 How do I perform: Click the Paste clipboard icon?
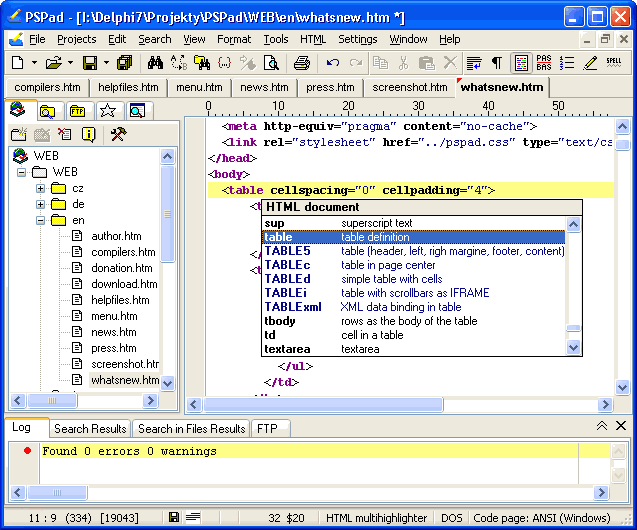[x=427, y=63]
